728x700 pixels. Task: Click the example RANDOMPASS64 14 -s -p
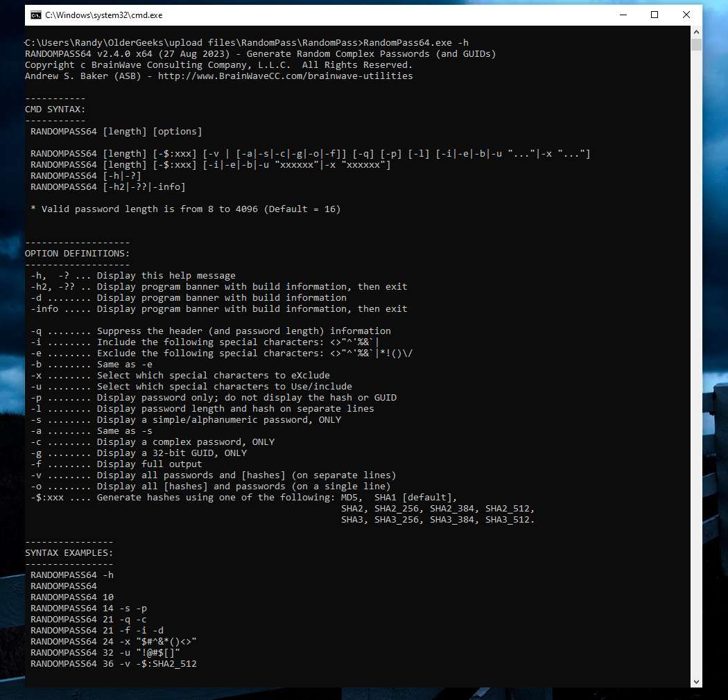89,609
